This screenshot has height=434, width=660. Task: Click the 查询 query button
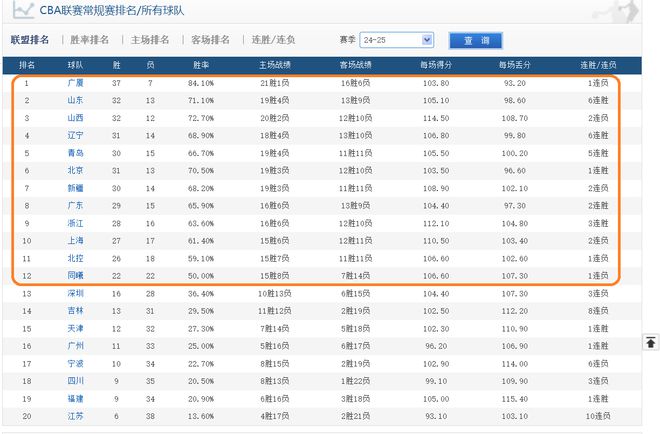[x=476, y=40]
